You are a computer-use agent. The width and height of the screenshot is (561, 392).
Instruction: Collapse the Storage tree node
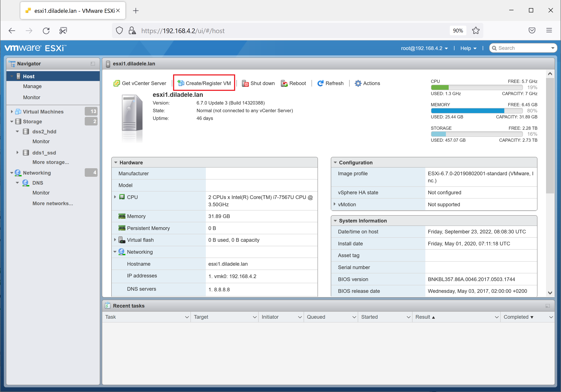click(x=12, y=122)
